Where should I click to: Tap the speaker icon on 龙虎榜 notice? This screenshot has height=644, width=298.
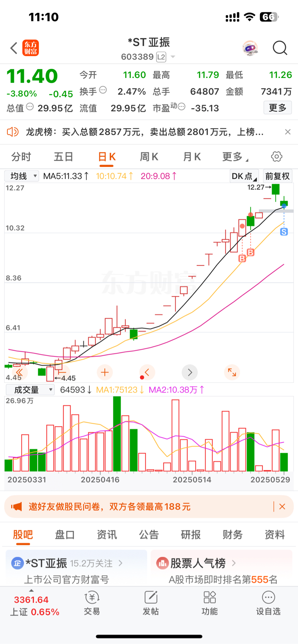coord(13,132)
